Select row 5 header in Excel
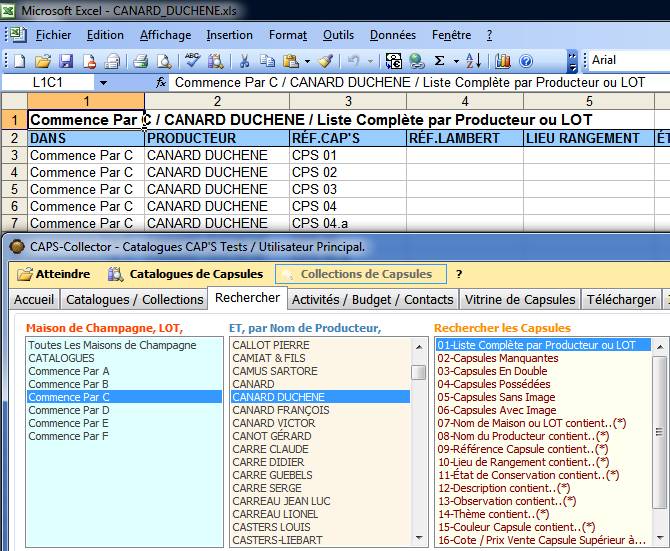The height and width of the screenshot is (551, 670). click(15, 189)
